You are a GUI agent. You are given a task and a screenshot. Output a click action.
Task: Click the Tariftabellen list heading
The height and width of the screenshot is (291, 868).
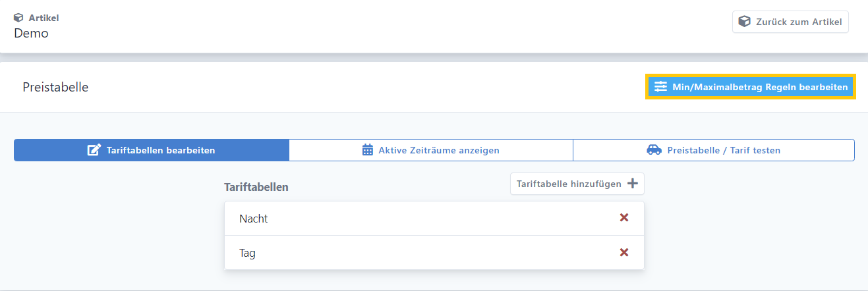point(256,187)
